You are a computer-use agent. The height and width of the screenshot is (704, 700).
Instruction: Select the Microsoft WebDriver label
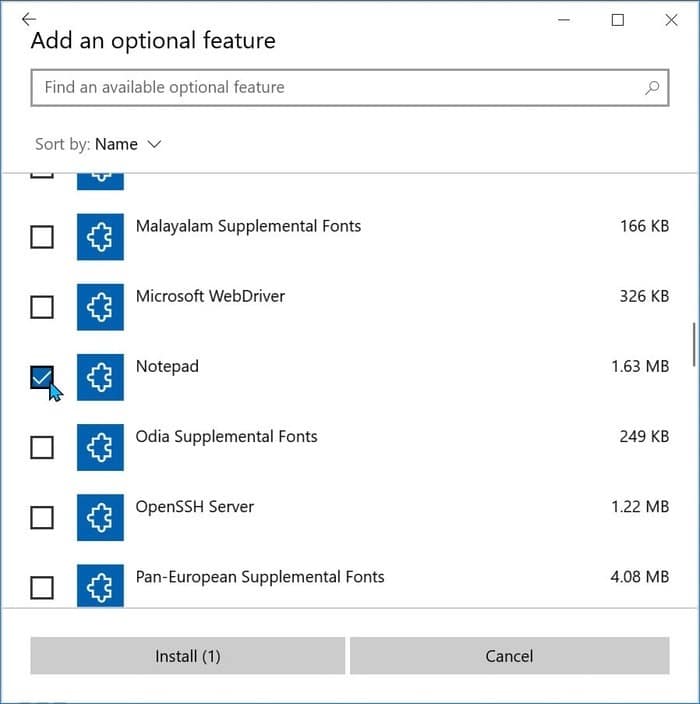pos(210,296)
